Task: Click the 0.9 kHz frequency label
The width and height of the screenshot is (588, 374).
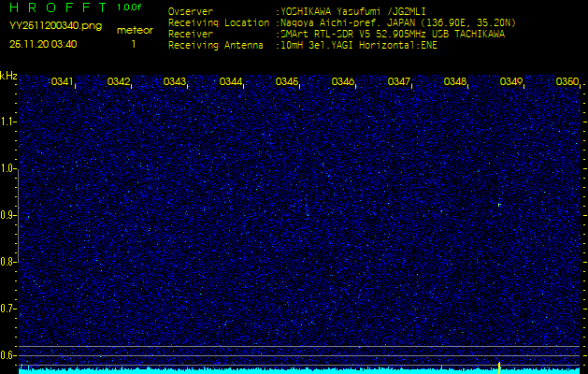Action: (x=8, y=215)
